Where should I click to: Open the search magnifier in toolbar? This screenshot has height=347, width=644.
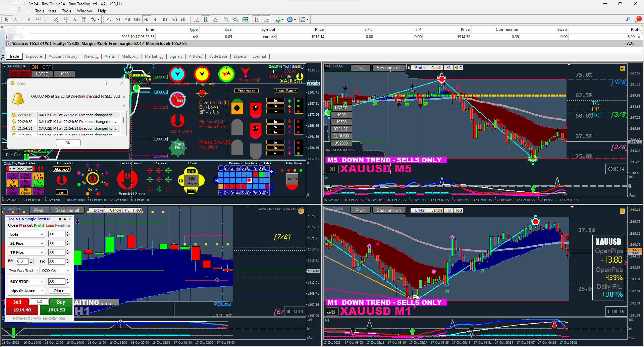click(x=628, y=19)
